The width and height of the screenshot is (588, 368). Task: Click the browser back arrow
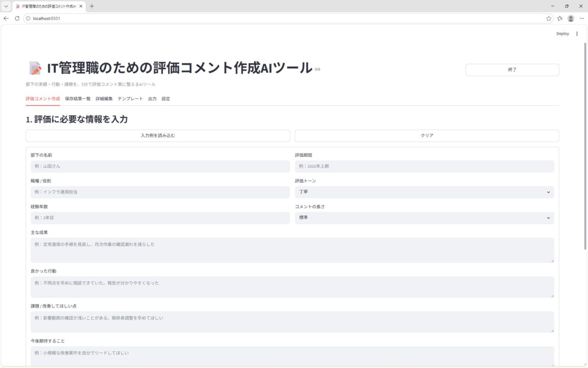pyautogui.click(x=6, y=18)
